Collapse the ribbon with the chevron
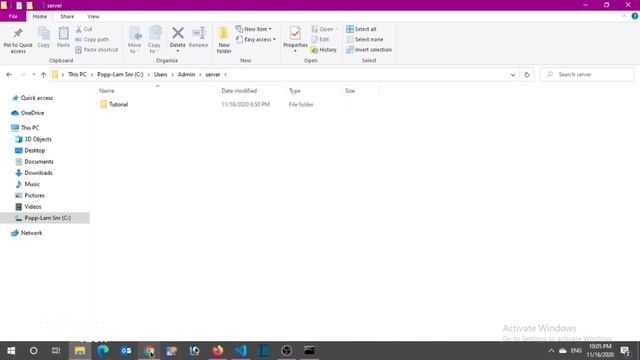 click(x=624, y=16)
